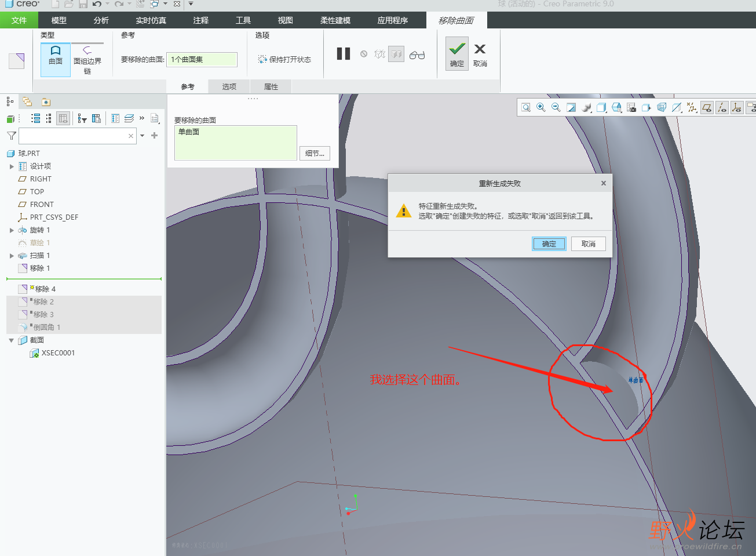Screen dimensions: 756x556
Task: Click the layers tree icon
Action: [x=129, y=118]
